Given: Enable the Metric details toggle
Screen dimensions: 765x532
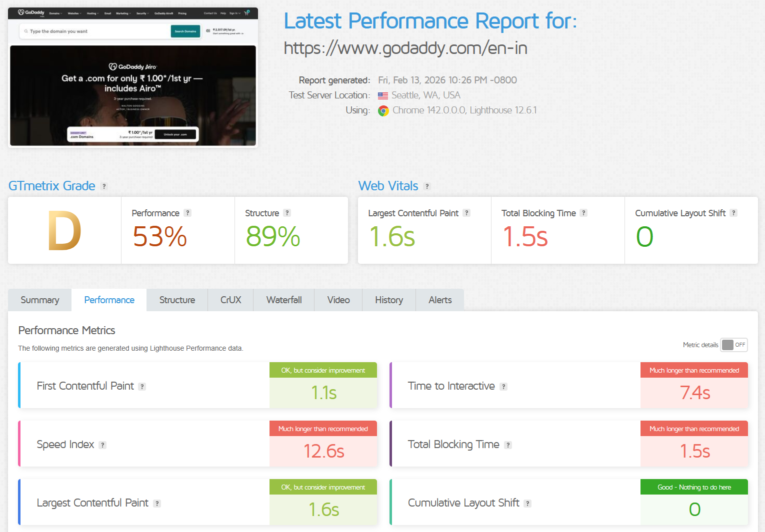Looking at the screenshot, I should pyautogui.click(x=733, y=345).
